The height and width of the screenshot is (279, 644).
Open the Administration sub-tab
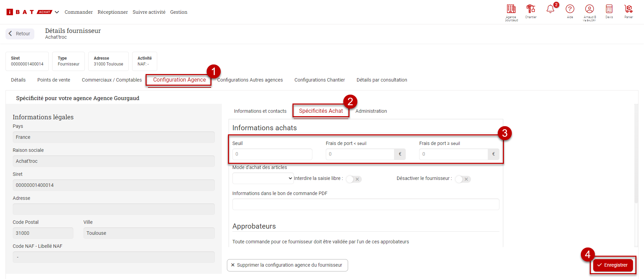point(371,111)
